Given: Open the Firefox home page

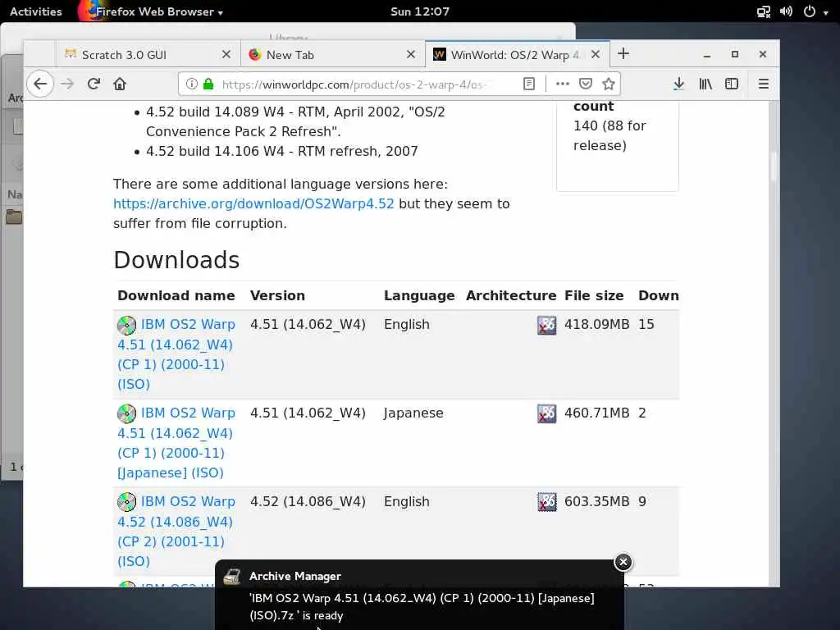Looking at the screenshot, I should (120, 84).
